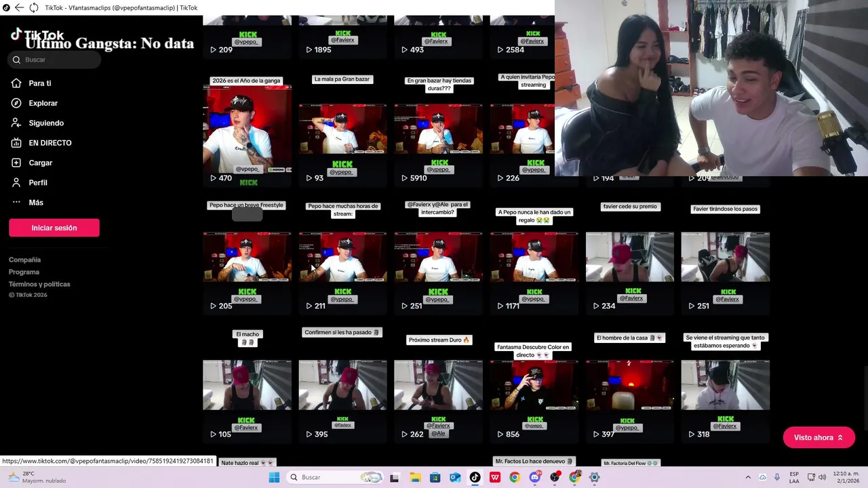Open volume speaker tray icon

click(x=823, y=477)
